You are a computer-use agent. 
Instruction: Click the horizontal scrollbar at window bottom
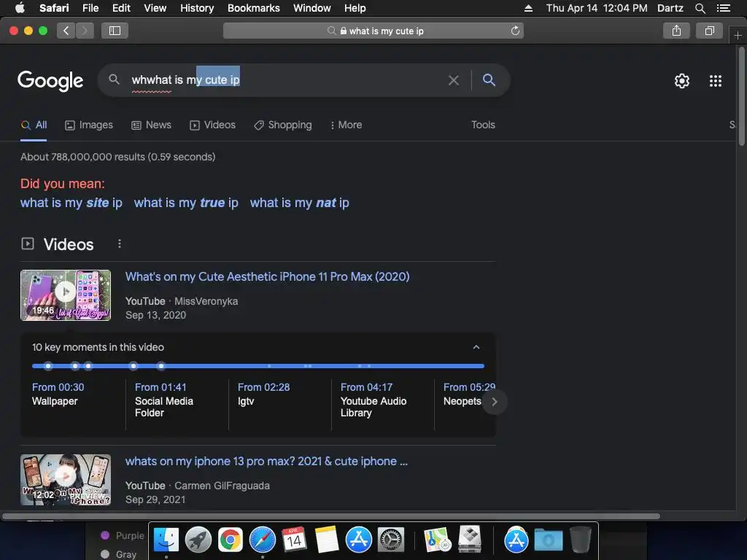[330, 516]
